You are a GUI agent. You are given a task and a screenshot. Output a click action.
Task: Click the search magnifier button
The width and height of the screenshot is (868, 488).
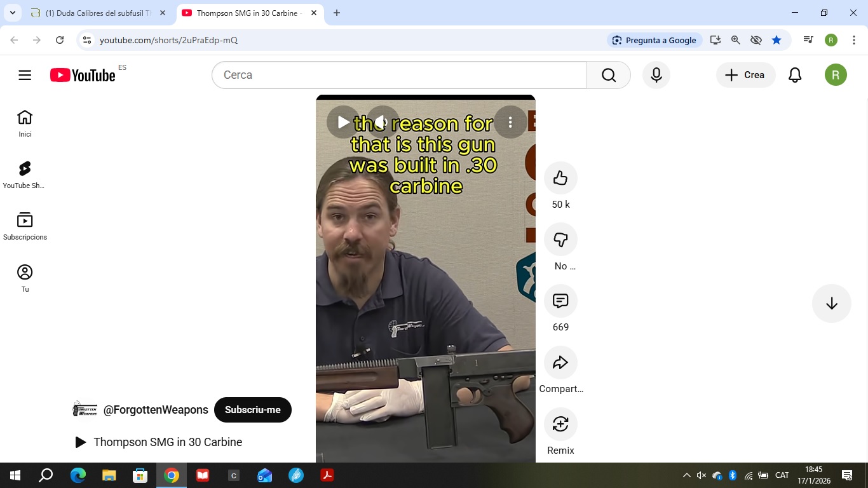pyautogui.click(x=609, y=75)
